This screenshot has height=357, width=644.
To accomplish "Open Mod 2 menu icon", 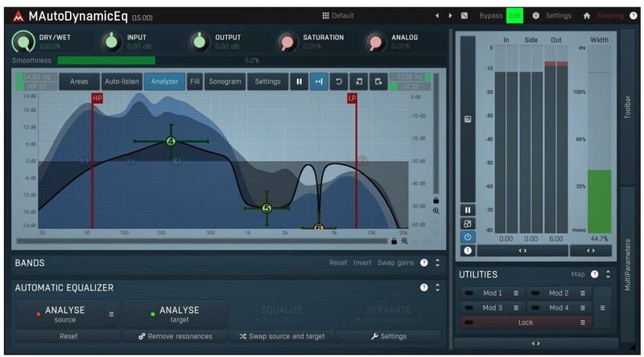I will click(x=582, y=293).
